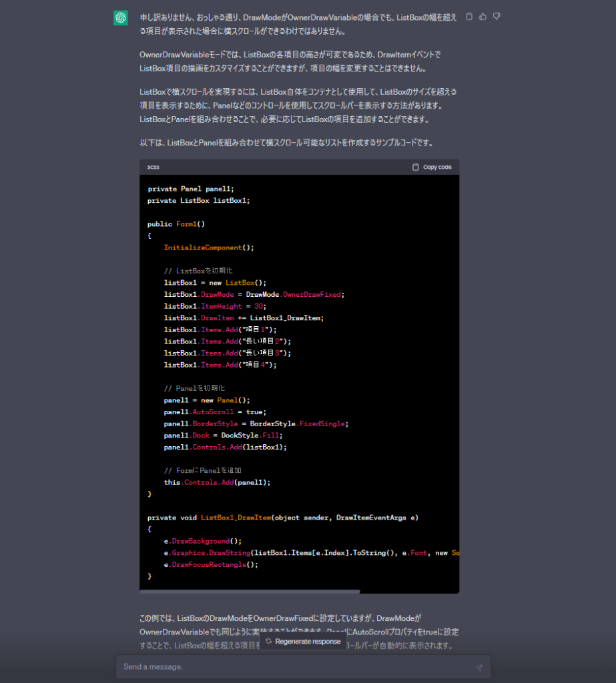Click the opening paragraph starting 申し訳ありません
Image resolution: width=616 pixels, height=683 pixels.
click(x=298, y=23)
